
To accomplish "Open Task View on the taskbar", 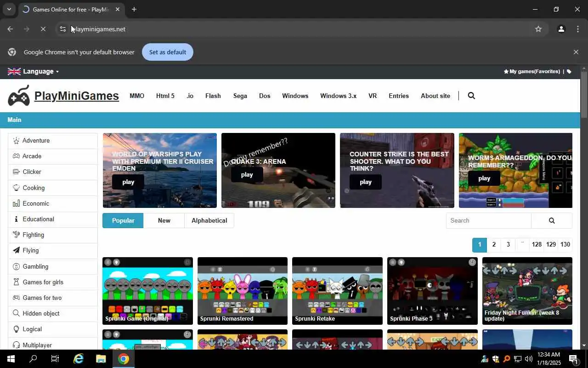I will [x=55, y=359].
